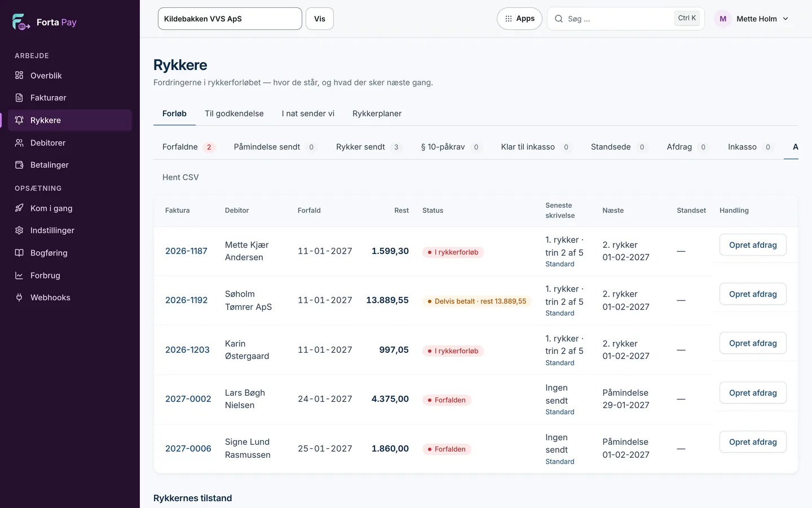The image size is (812, 508).
Task: Open invoice link 2026-1192
Action: click(187, 300)
